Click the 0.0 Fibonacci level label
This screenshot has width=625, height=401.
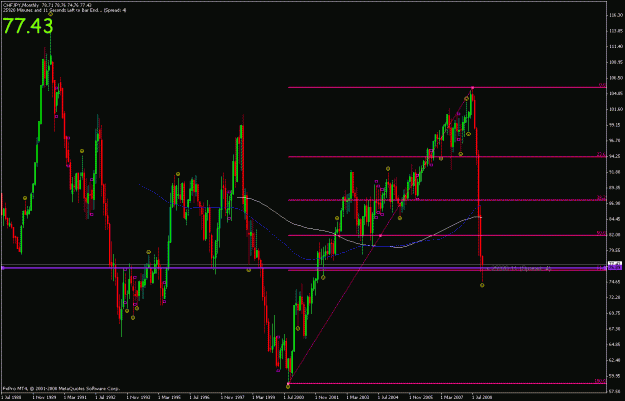(603, 85)
